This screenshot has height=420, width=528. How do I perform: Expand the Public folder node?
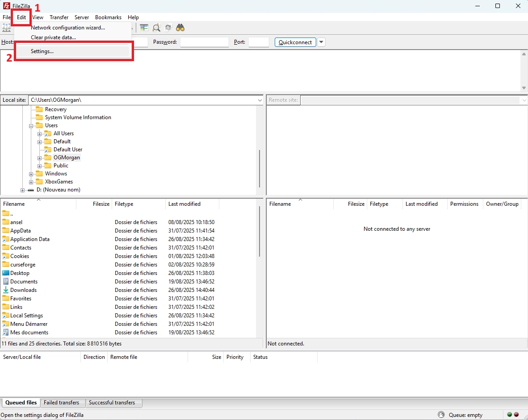(39, 166)
